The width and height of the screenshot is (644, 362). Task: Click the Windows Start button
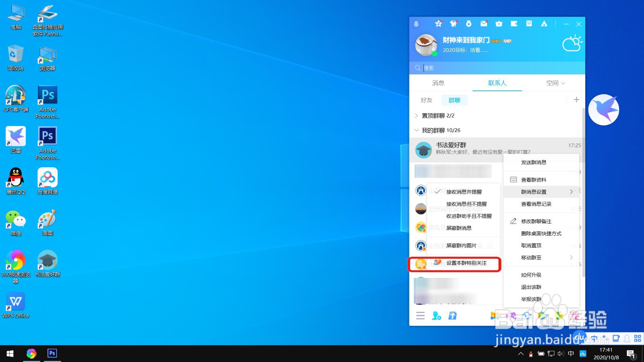[x=10, y=354]
